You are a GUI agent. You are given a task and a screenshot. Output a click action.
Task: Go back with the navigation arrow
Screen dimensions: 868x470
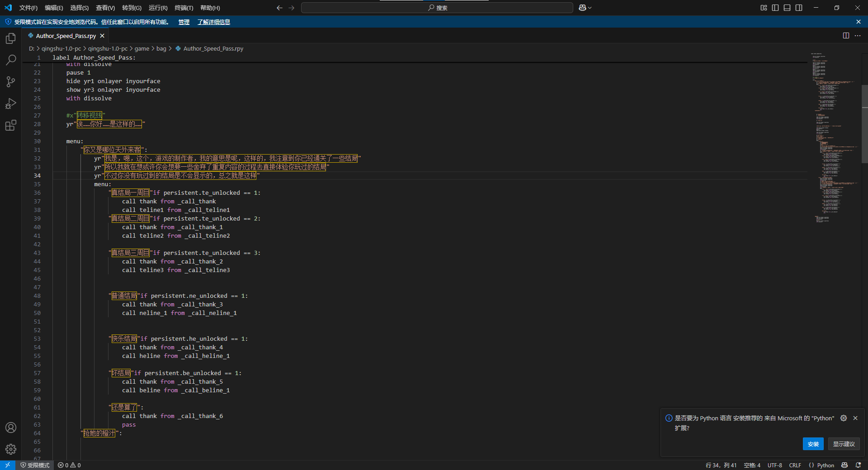[279, 8]
